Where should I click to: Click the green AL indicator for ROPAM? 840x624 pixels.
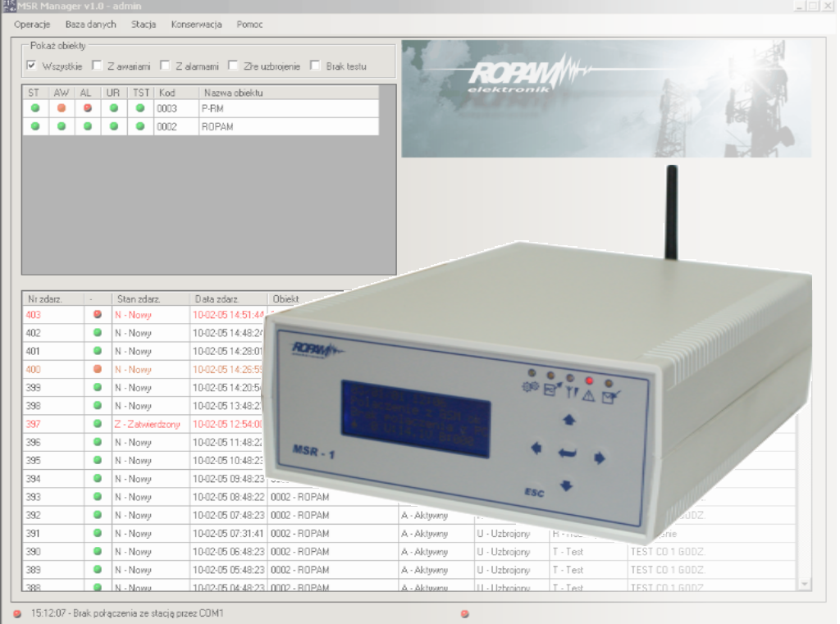click(x=88, y=126)
